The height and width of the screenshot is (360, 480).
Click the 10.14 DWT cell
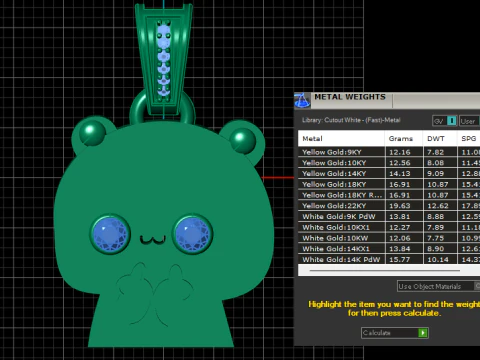point(440,259)
